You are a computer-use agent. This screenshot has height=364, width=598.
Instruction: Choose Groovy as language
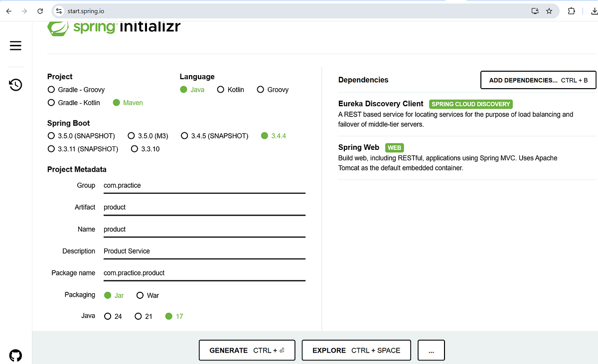(x=273, y=90)
